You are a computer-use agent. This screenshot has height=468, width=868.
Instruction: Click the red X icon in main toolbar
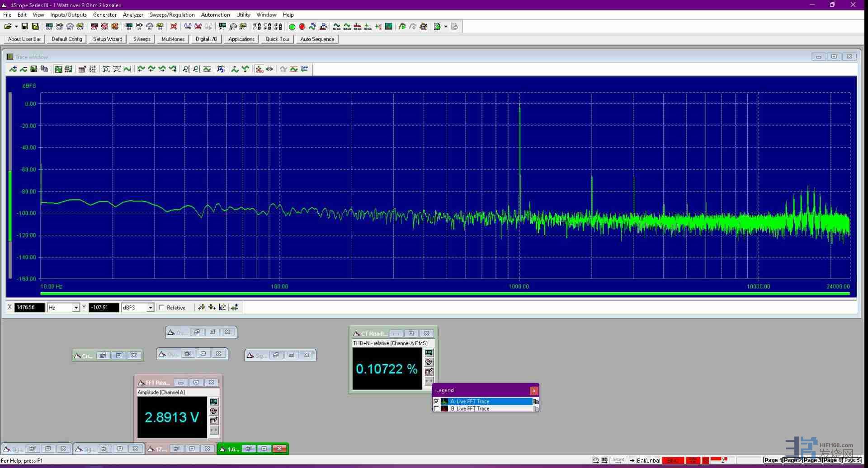tap(174, 27)
